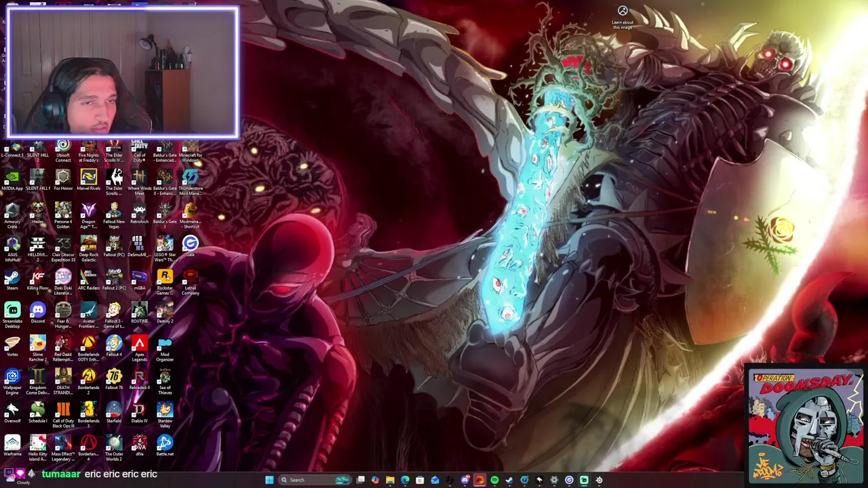Launch Ubisoft Connect from the desktop

(63, 151)
